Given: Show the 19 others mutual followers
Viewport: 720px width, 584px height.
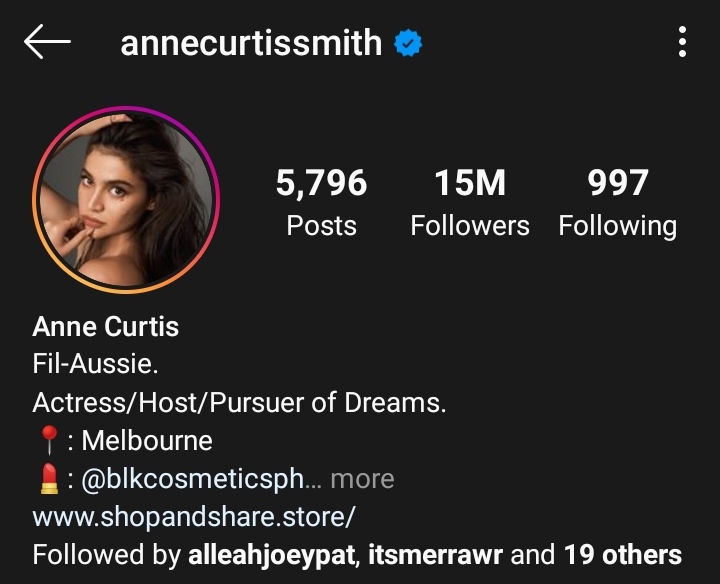Looking at the screenshot, I should click(622, 555).
